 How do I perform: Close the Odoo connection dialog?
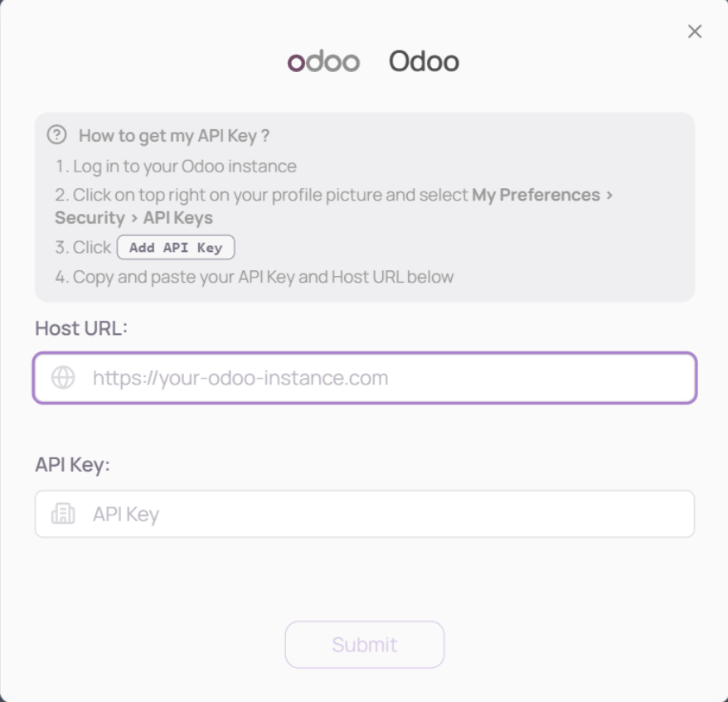[695, 31]
